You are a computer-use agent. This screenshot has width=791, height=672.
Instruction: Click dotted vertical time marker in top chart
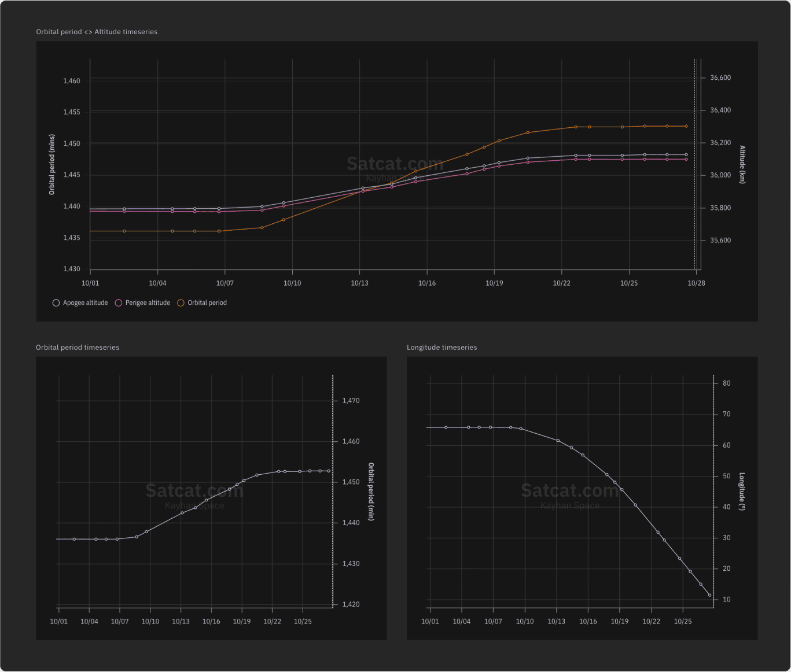click(694, 173)
